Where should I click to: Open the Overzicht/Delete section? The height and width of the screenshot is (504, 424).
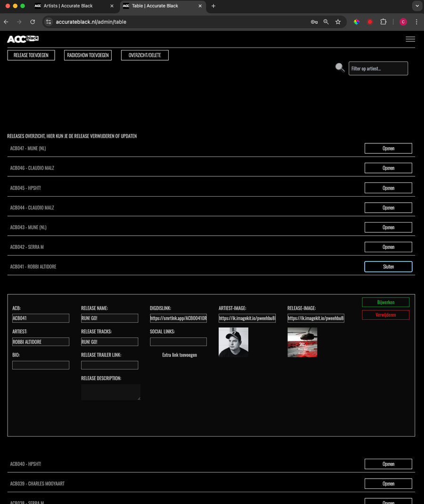pyautogui.click(x=145, y=55)
